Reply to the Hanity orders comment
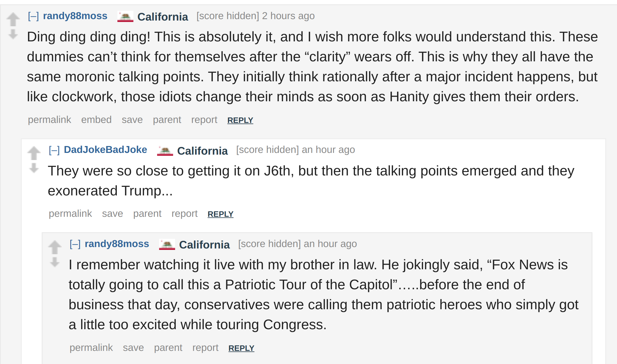The image size is (617, 364). pos(240,120)
